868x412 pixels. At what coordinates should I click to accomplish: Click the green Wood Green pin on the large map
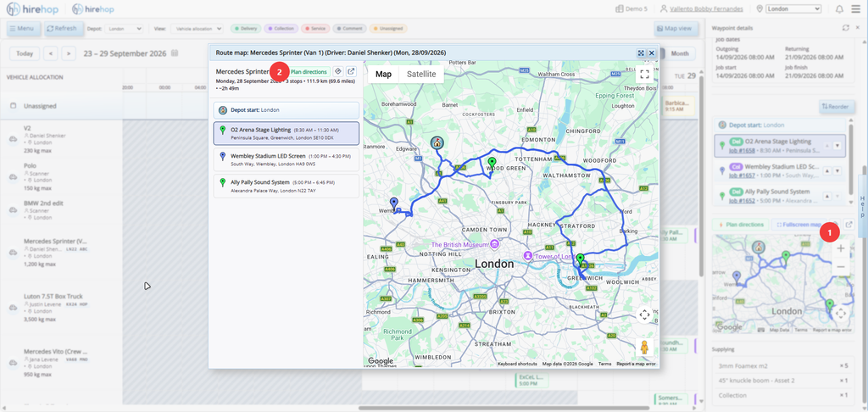click(x=491, y=164)
